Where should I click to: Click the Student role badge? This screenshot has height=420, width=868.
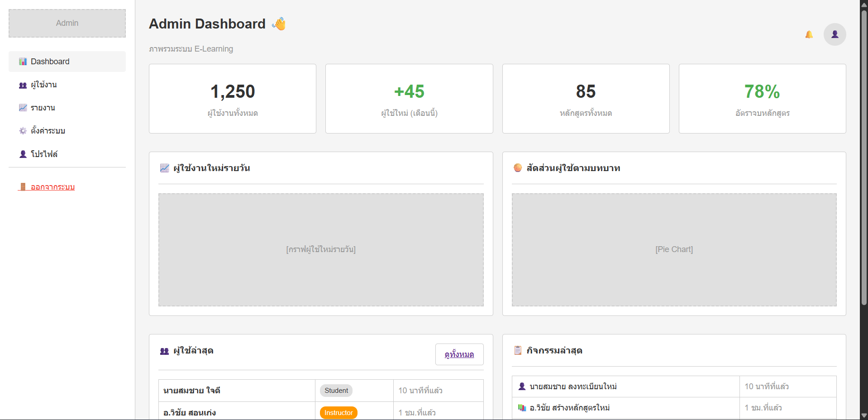[336, 391]
